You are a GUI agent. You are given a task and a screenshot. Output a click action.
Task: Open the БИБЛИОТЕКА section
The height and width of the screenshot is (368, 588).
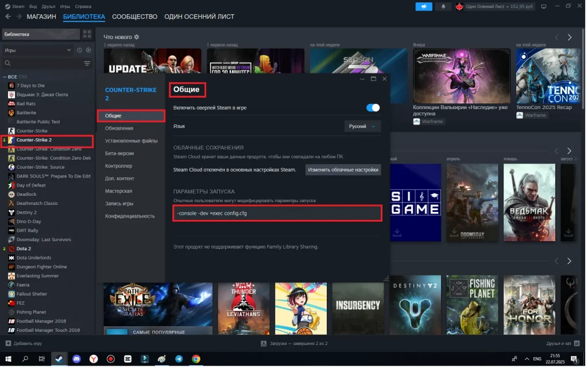click(84, 17)
